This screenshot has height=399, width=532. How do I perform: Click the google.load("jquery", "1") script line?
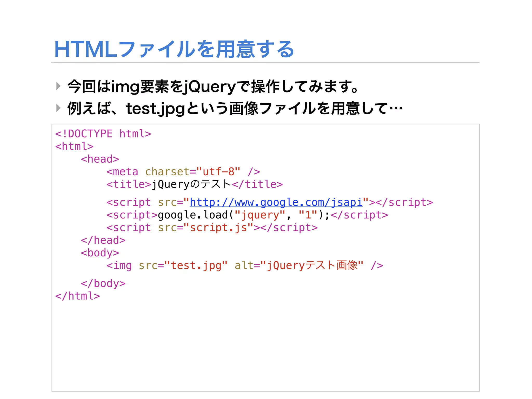pos(247,215)
